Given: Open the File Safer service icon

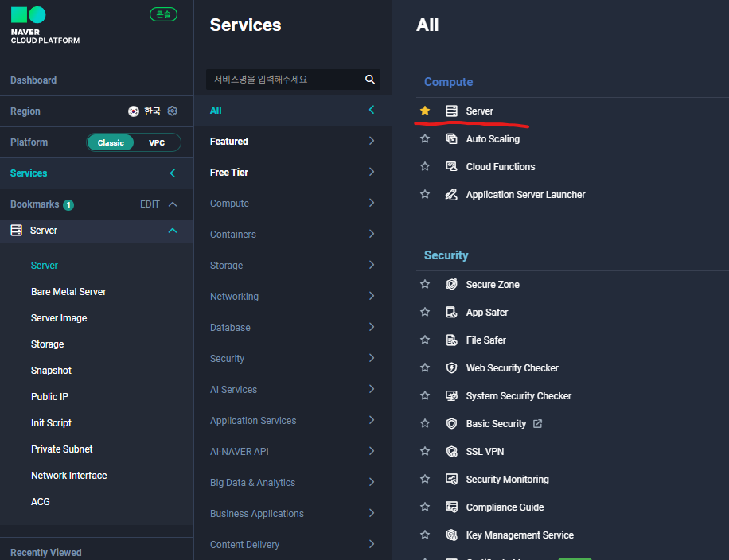Looking at the screenshot, I should 451,340.
